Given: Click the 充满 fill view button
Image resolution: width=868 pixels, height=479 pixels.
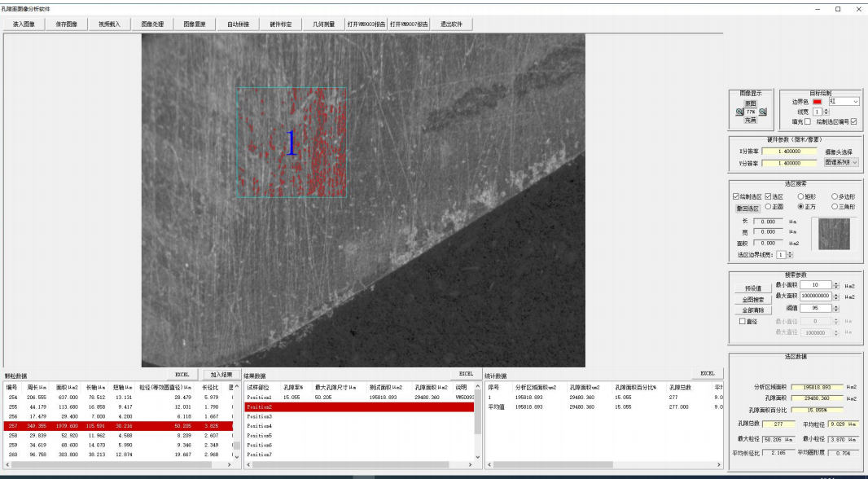Looking at the screenshot, I should click(x=750, y=120).
